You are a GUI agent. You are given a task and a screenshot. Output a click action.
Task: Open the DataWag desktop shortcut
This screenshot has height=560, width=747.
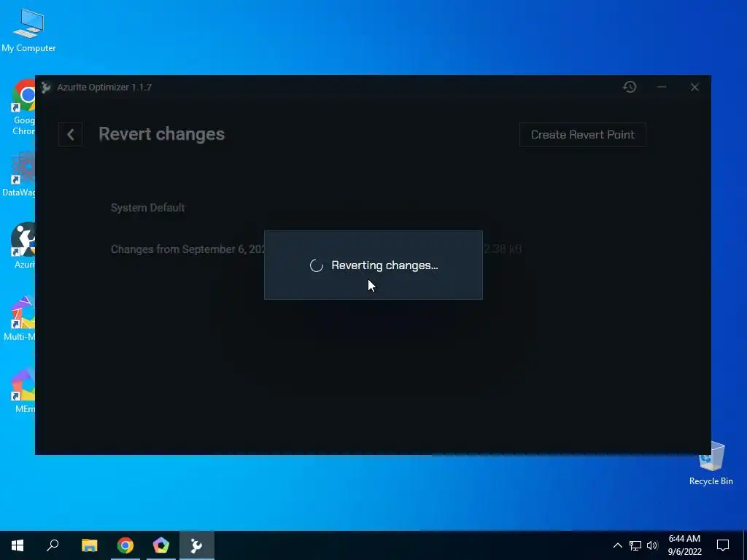[x=19, y=174]
